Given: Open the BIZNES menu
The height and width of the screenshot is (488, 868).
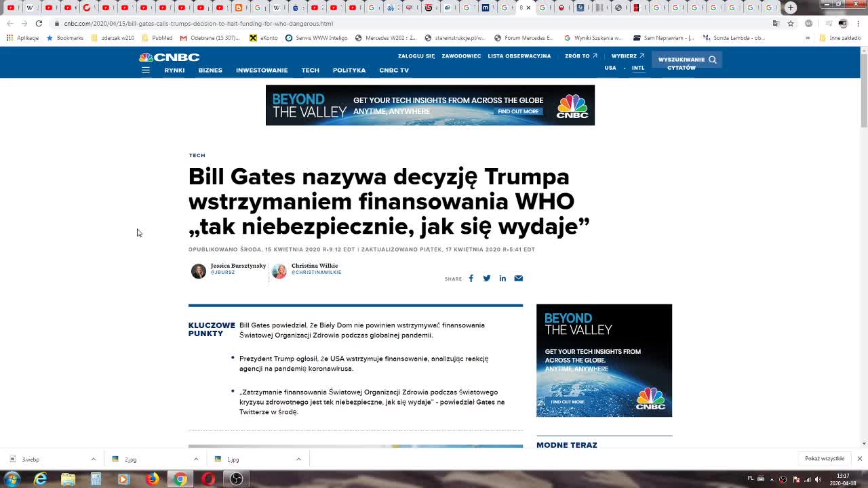Looking at the screenshot, I should (210, 70).
